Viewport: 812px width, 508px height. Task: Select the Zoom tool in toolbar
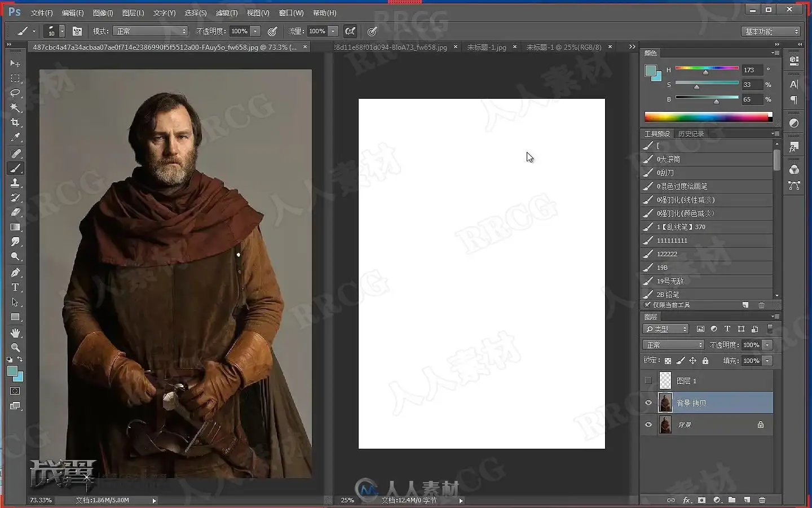tap(15, 347)
